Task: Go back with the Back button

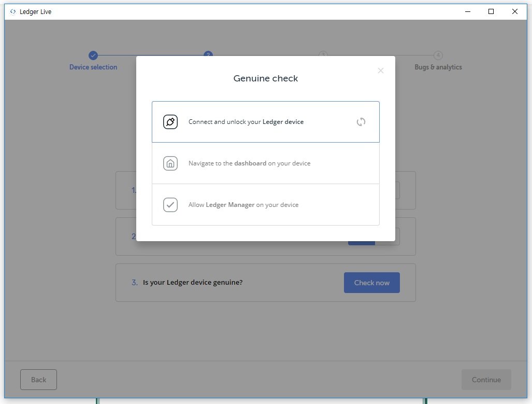Action: [x=38, y=380]
